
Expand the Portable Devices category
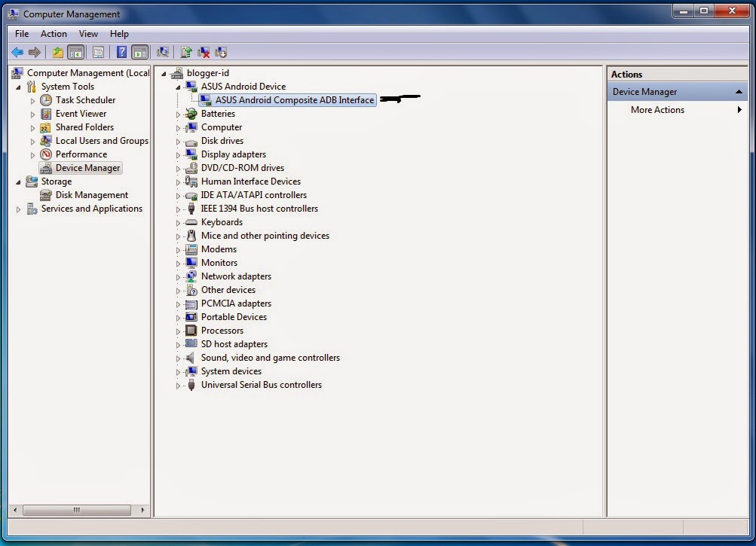(x=178, y=318)
